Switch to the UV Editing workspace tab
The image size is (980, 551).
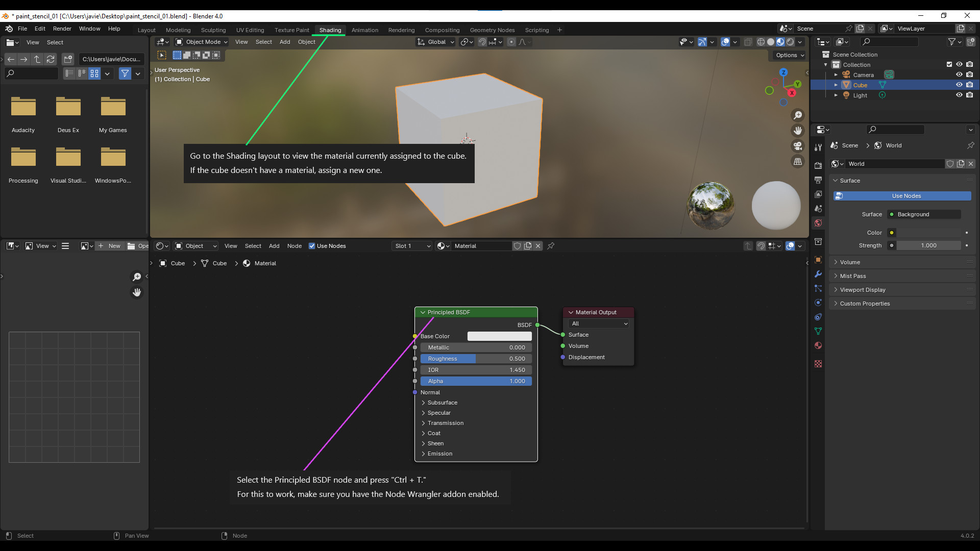(x=250, y=30)
